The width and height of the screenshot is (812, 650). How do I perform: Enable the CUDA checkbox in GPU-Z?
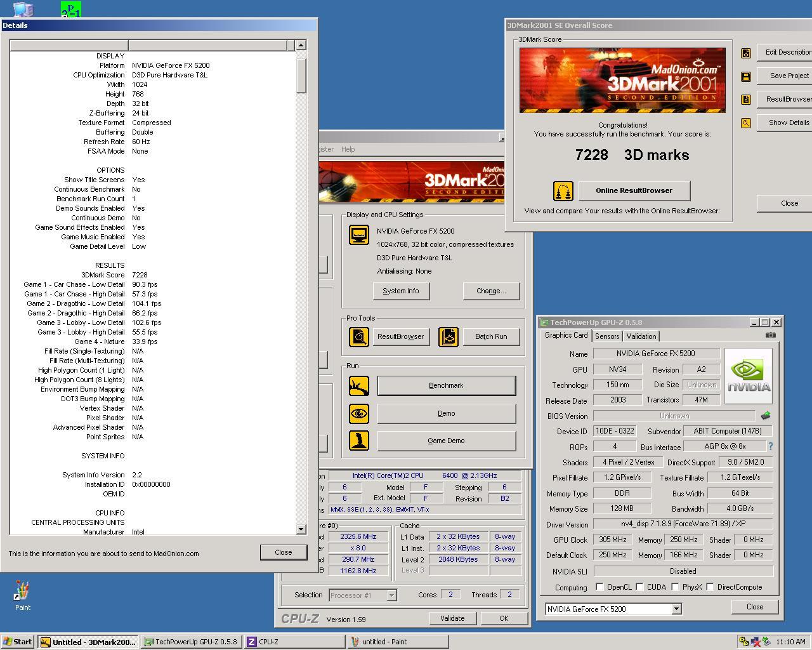pos(639,587)
